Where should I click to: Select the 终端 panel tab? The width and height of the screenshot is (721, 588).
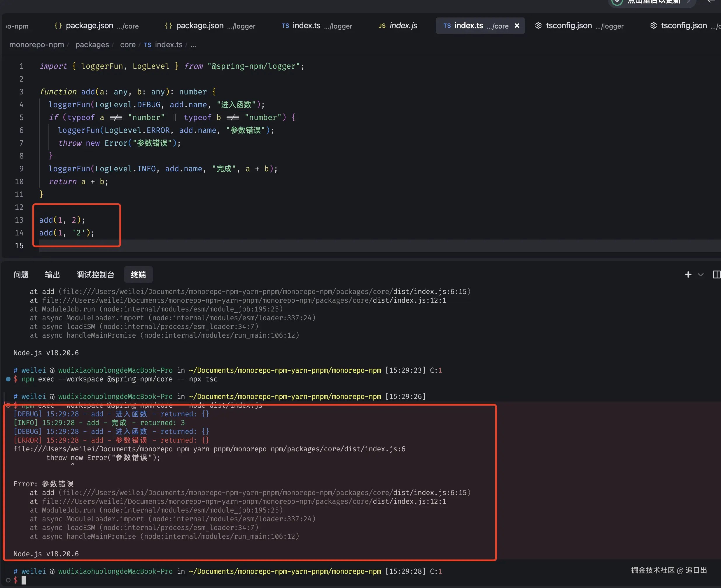[x=138, y=275]
